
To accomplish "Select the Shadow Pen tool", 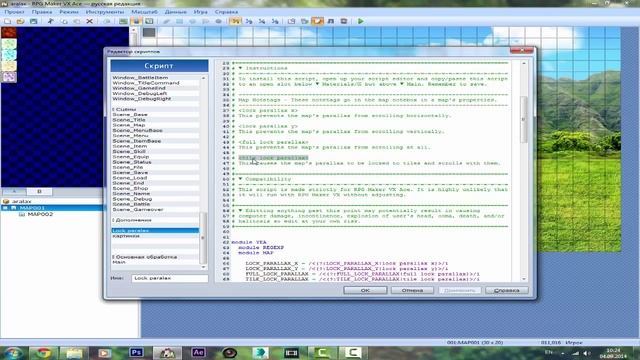I will pyautogui.click(x=219, y=21).
